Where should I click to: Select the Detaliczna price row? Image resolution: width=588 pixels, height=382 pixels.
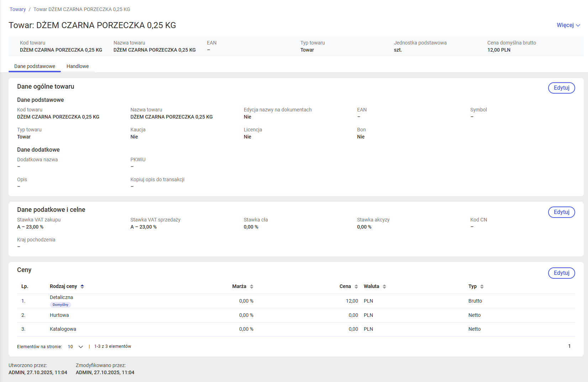click(x=61, y=297)
